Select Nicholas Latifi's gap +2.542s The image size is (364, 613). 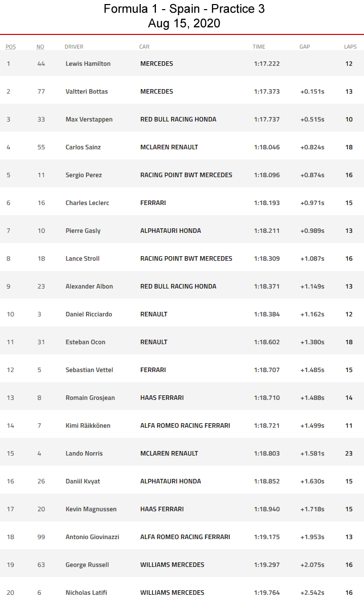(x=312, y=593)
